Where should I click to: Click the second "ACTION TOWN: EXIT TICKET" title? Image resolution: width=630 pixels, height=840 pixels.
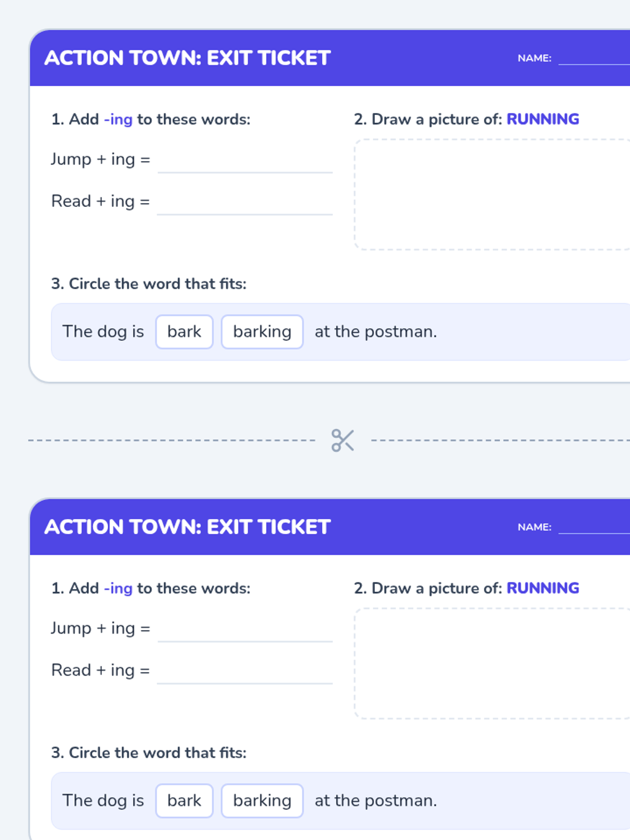pyautogui.click(x=187, y=527)
